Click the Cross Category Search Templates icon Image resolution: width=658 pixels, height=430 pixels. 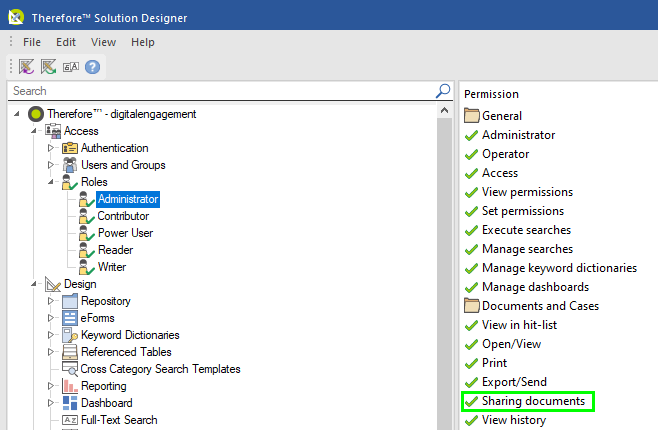70,369
